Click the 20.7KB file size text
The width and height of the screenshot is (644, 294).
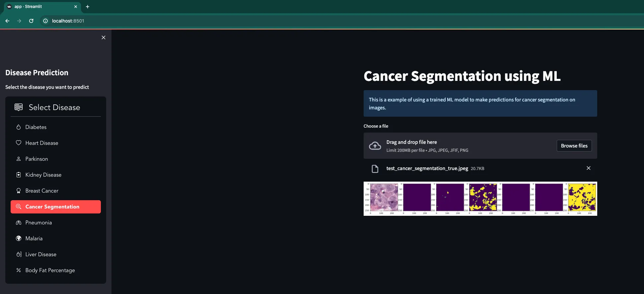point(477,169)
